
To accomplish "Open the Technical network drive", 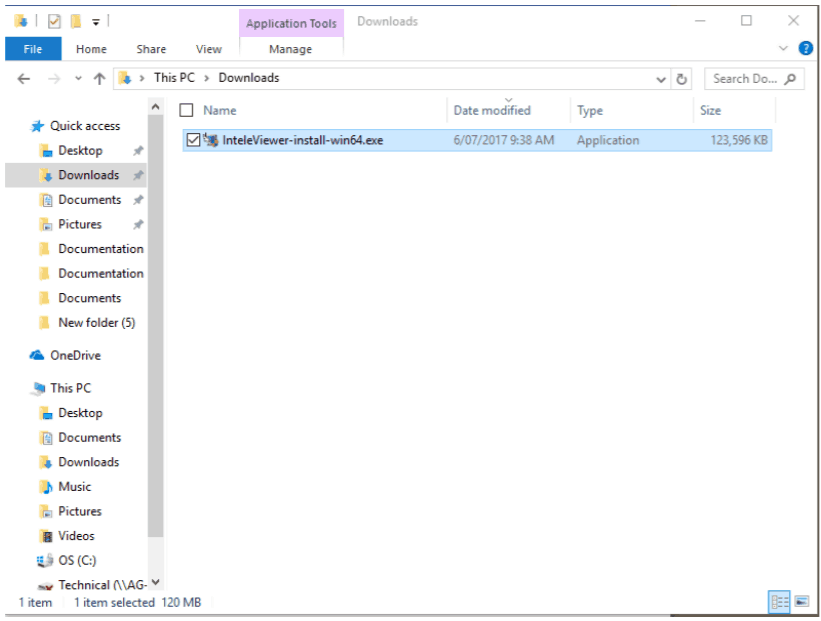I will (x=102, y=585).
